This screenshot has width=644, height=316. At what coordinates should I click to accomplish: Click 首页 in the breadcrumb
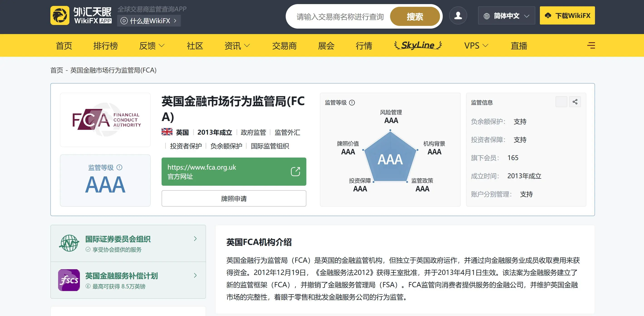coord(57,70)
